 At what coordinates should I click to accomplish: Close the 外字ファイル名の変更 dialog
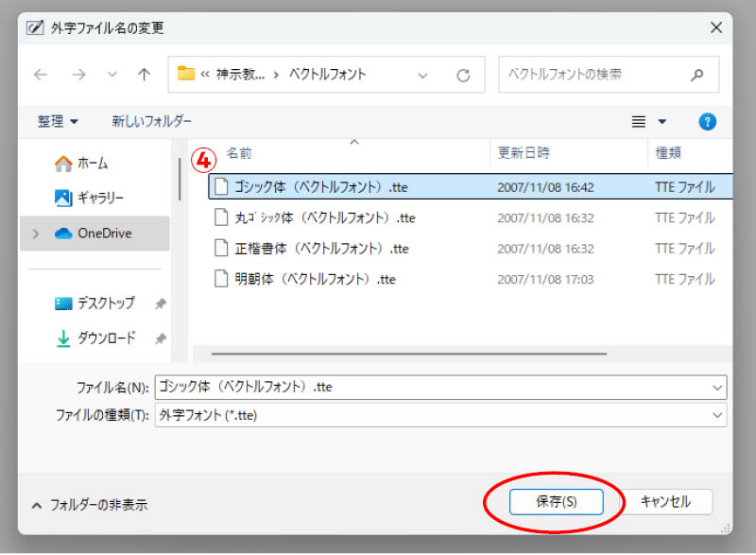click(x=716, y=27)
